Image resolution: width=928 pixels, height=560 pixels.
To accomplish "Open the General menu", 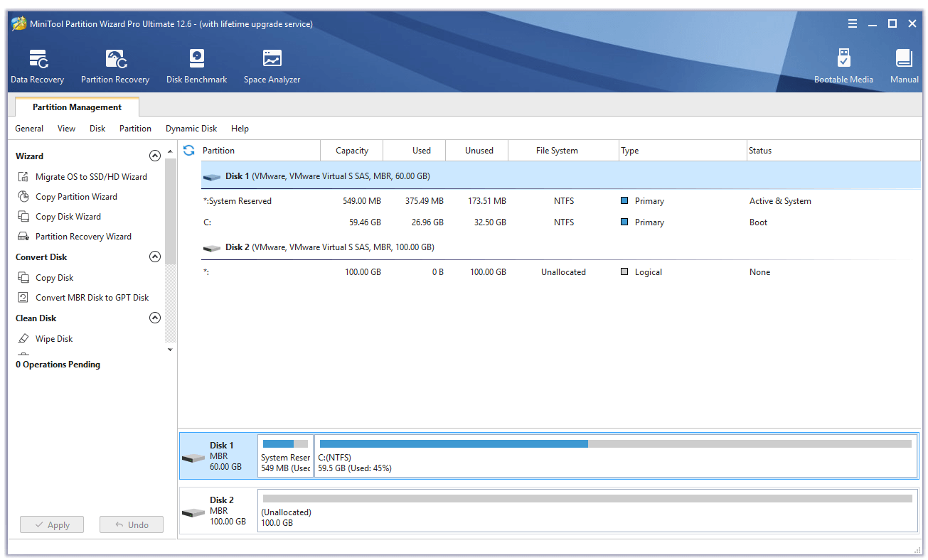I will [x=29, y=129].
